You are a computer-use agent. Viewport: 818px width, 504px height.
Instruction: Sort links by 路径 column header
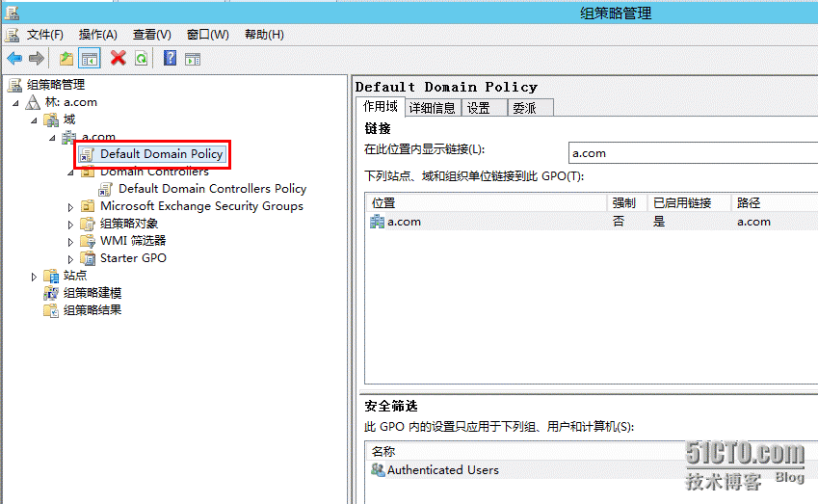(775, 203)
